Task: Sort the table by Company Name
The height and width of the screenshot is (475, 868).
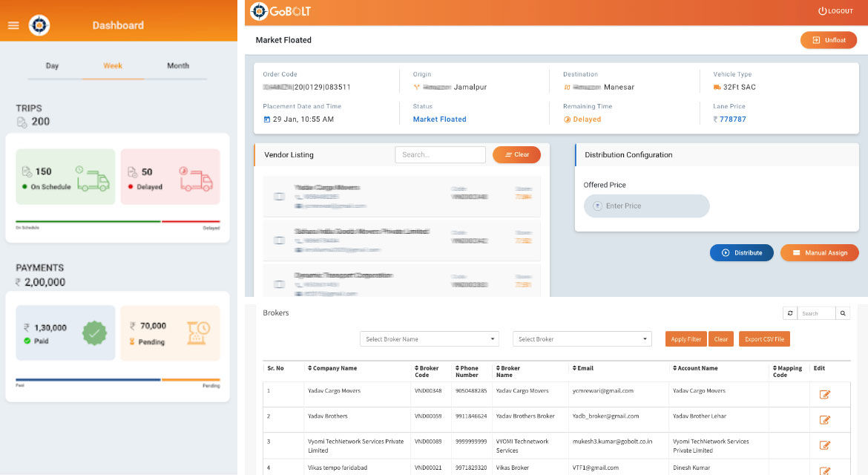Action: 332,368
